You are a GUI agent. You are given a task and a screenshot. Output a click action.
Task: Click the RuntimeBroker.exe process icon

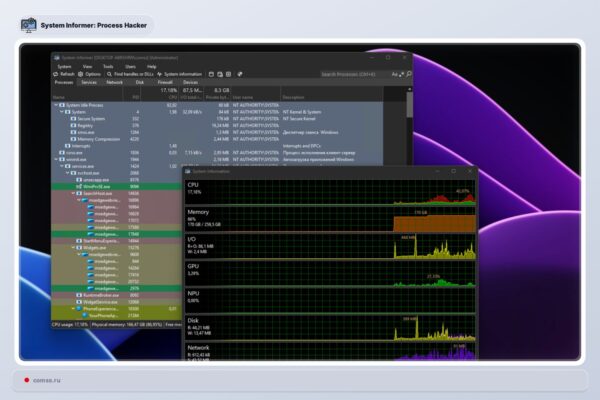79,296
